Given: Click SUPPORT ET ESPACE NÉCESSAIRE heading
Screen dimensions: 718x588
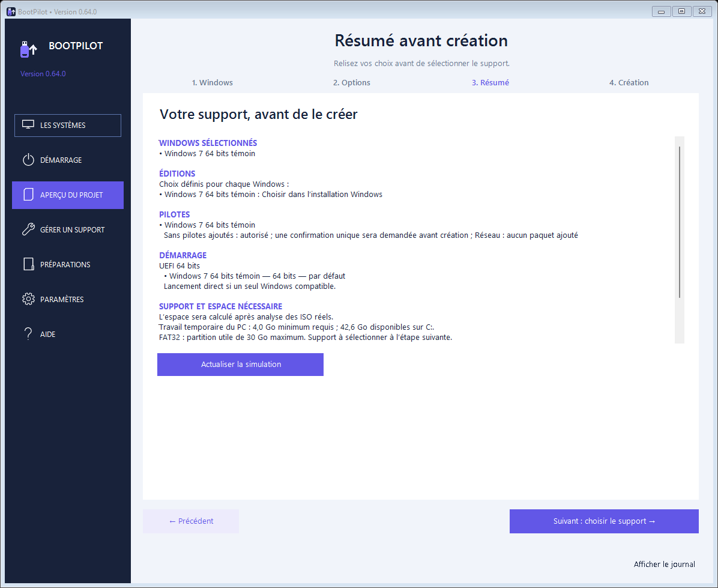Looking at the screenshot, I should coord(221,306).
